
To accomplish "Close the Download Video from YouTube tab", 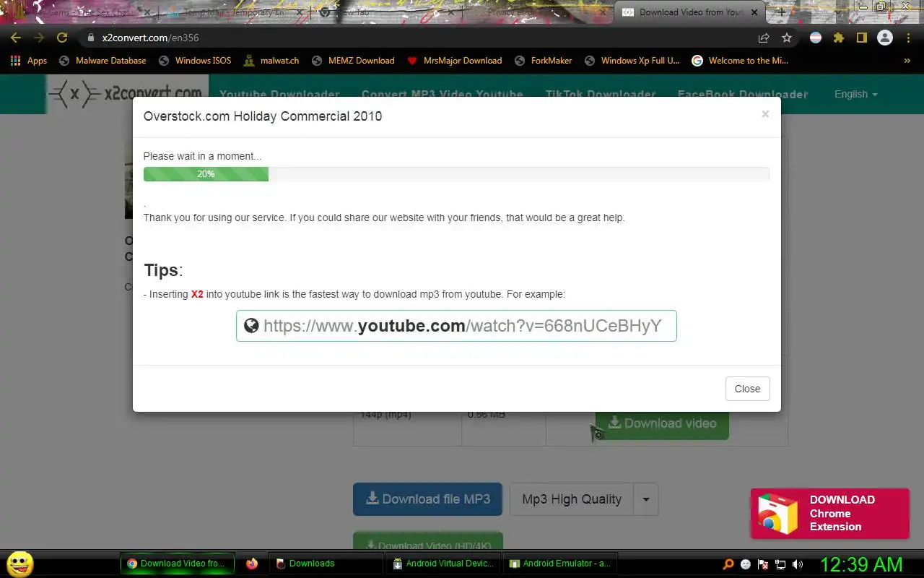I will (755, 12).
